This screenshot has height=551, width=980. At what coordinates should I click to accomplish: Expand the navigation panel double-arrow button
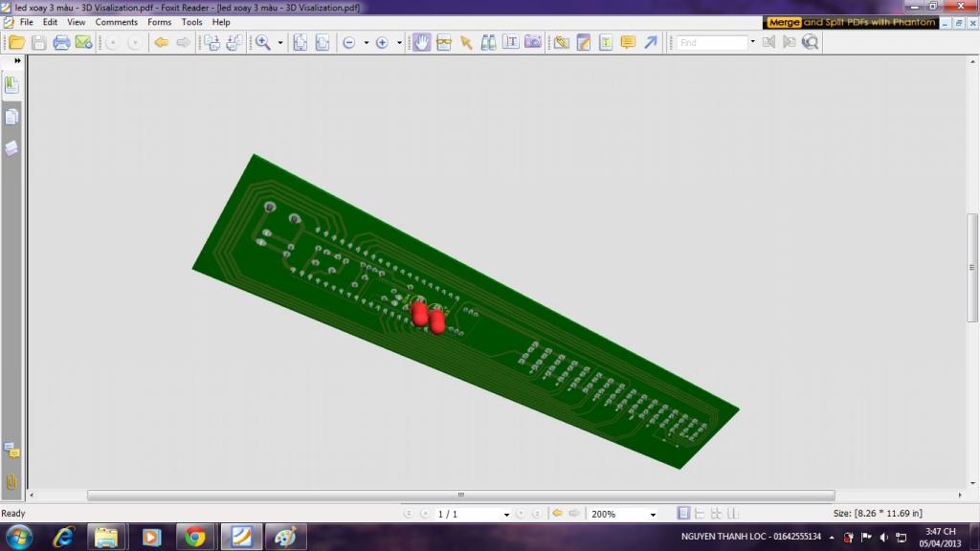(x=17, y=60)
